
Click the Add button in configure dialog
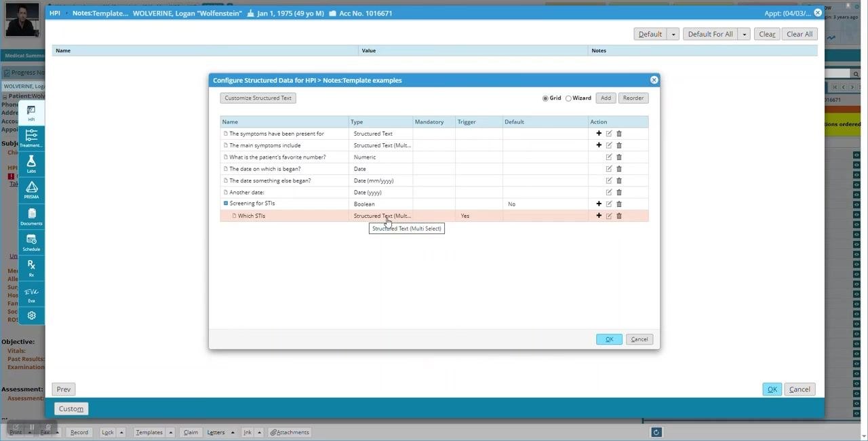(x=606, y=98)
